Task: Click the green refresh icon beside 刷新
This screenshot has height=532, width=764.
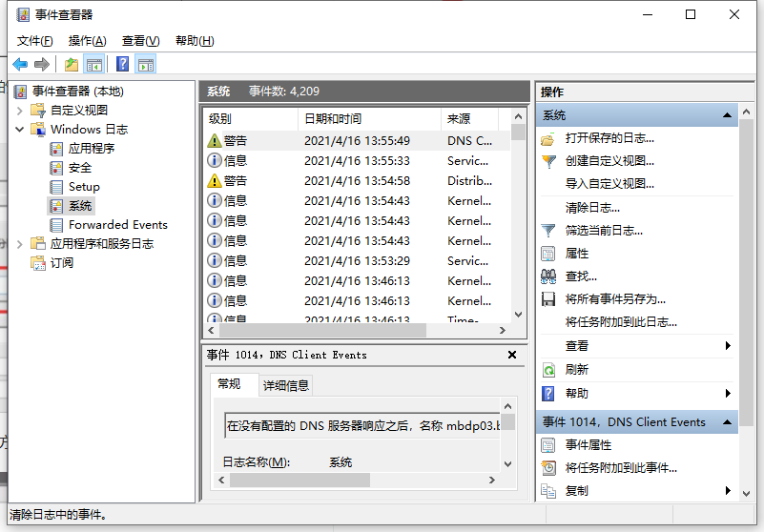Action: click(x=548, y=370)
